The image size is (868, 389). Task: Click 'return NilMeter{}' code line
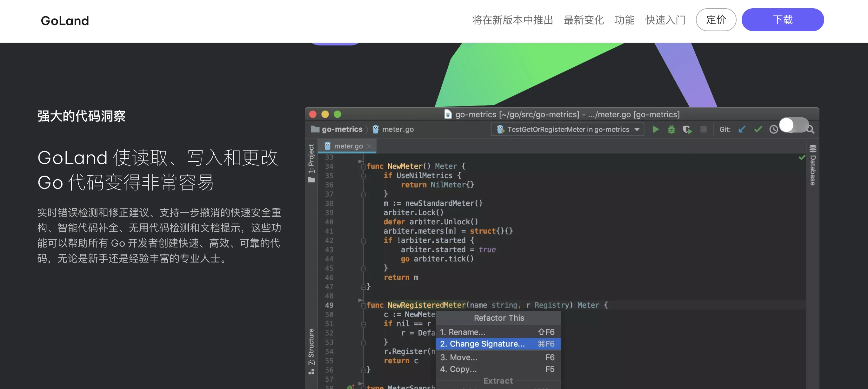[437, 185]
